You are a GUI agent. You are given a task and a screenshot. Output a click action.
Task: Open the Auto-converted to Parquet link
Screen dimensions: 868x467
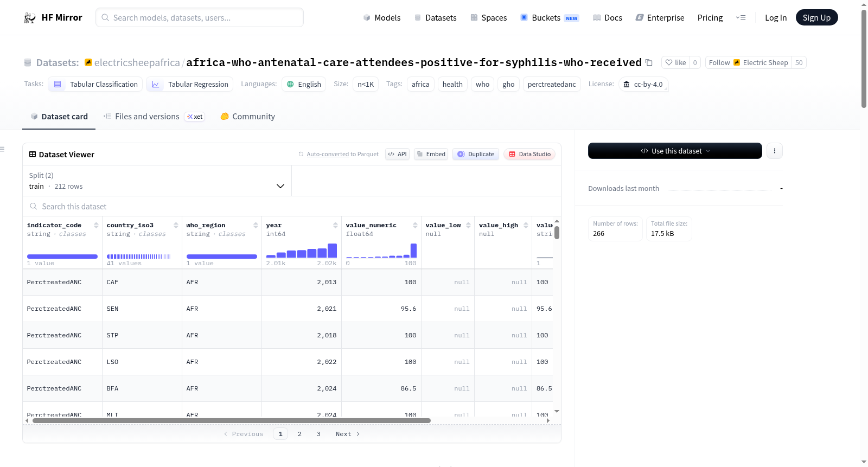coord(342,154)
